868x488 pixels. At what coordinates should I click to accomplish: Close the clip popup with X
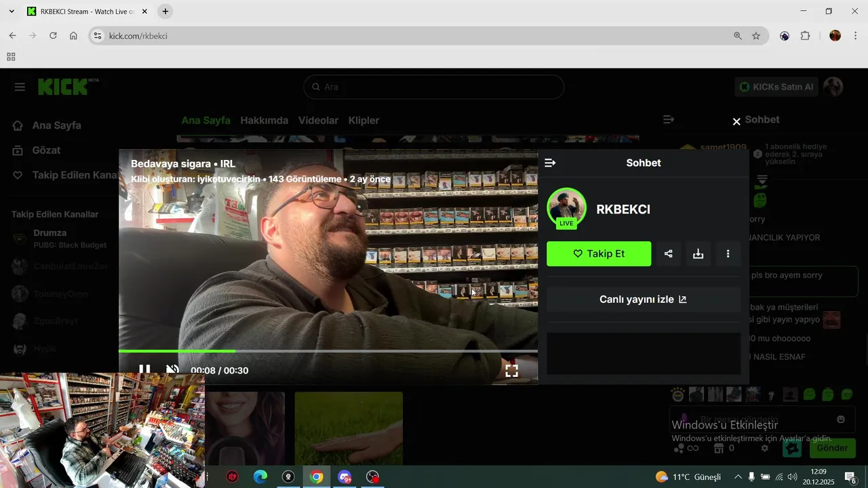pos(736,122)
